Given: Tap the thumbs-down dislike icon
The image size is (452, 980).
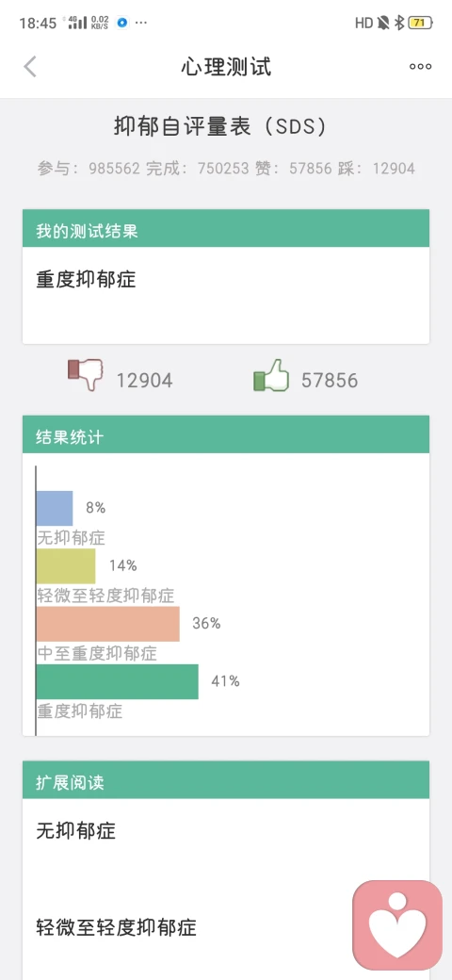Looking at the screenshot, I should click(85, 375).
